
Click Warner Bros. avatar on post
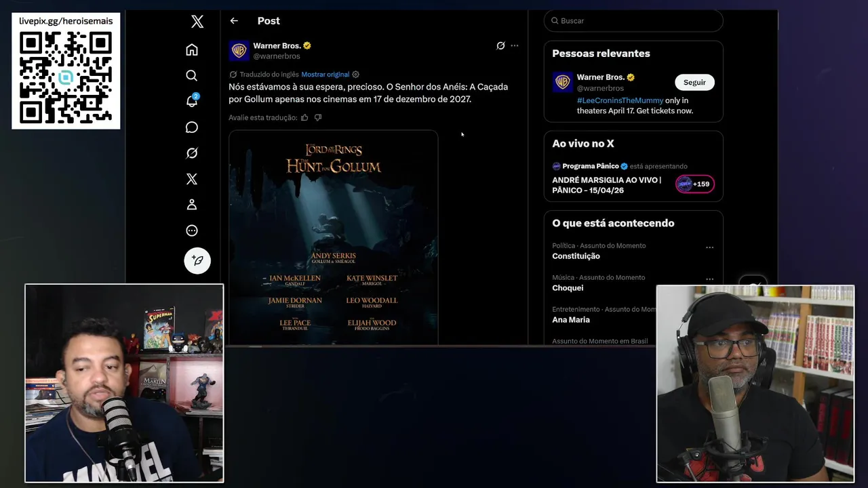pyautogui.click(x=239, y=51)
